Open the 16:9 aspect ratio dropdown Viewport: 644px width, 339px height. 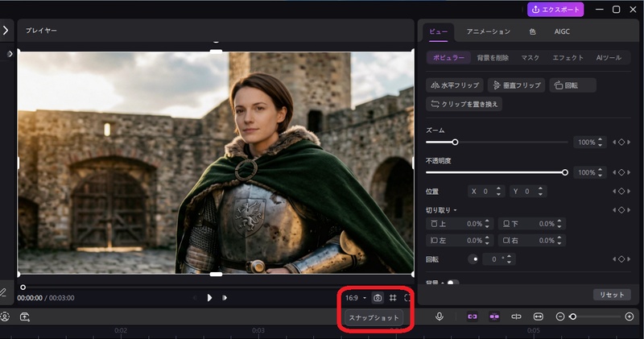(x=356, y=298)
